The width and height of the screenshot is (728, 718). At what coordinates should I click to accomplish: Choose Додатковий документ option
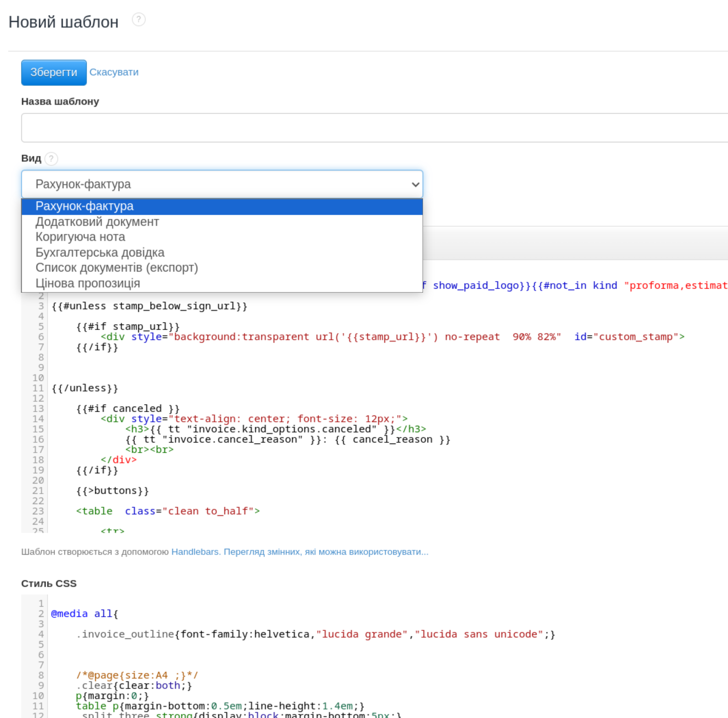click(x=97, y=222)
